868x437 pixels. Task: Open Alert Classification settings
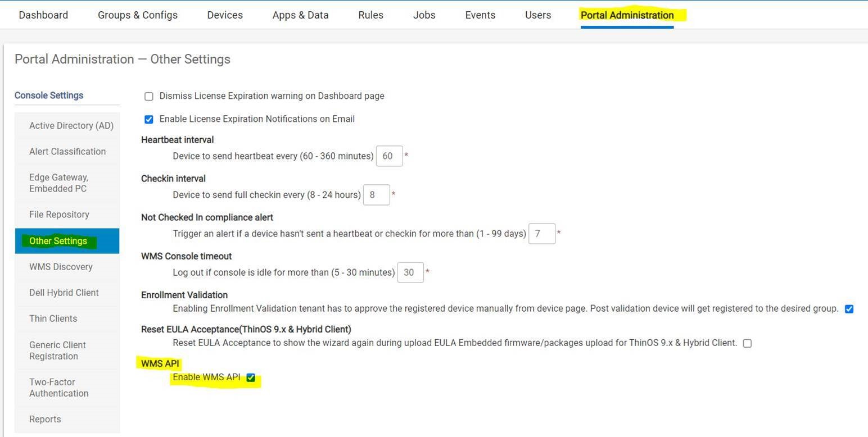coord(67,151)
